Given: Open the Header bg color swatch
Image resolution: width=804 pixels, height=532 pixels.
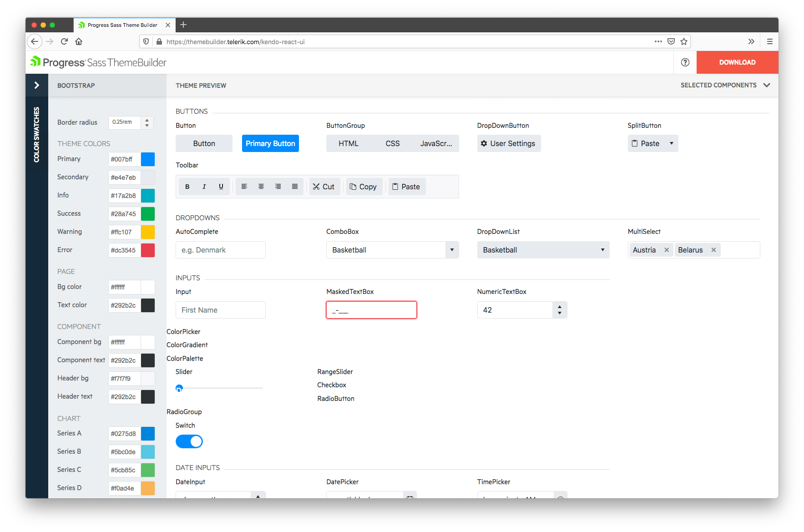Looking at the screenshot, I should [x=148, y=379].
